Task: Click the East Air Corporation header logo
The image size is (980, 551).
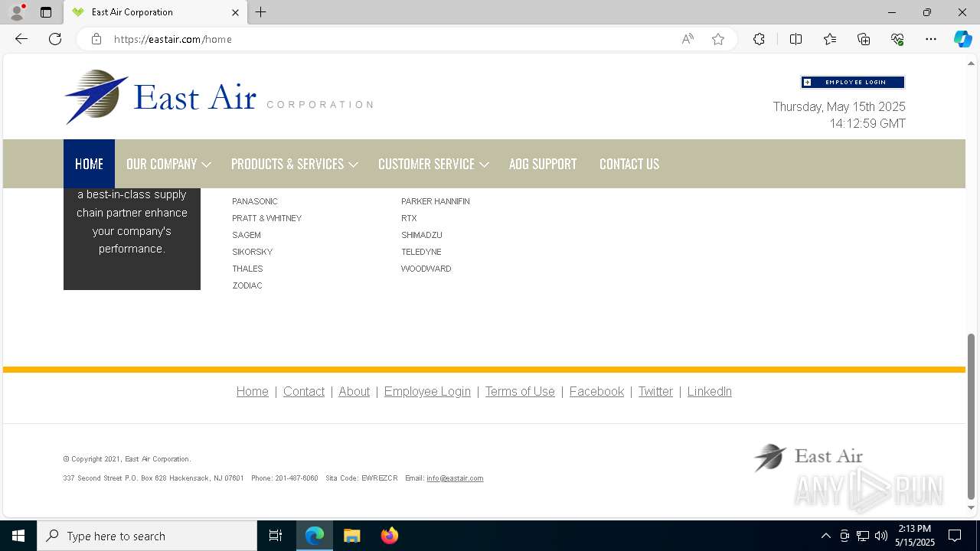Action: pyautogui.click(x=218, y=97)
